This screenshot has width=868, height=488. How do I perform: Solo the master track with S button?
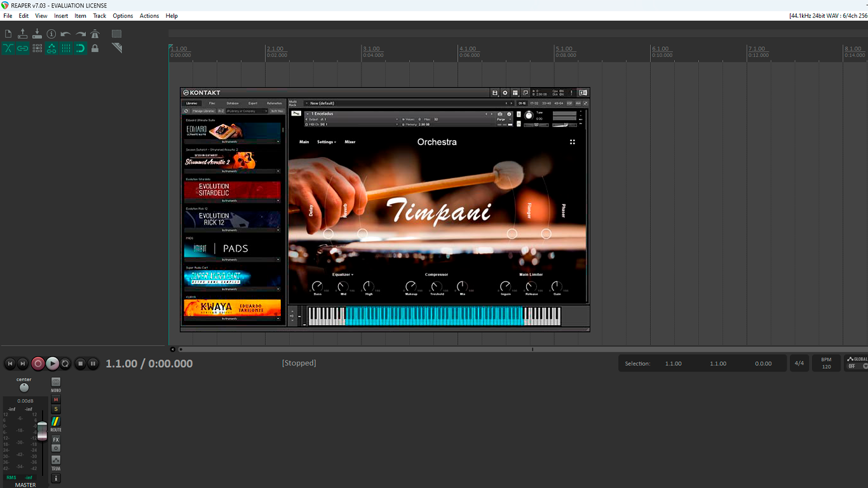click(x=56, y=409)
